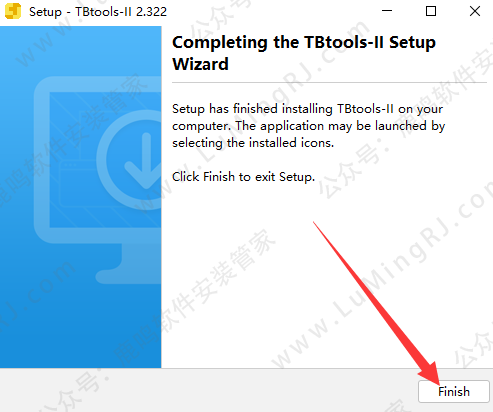The height and width of the screenshot is (412, 493).
Task: Maximize the TBtools-II Setup window
Action: (431, 11)
